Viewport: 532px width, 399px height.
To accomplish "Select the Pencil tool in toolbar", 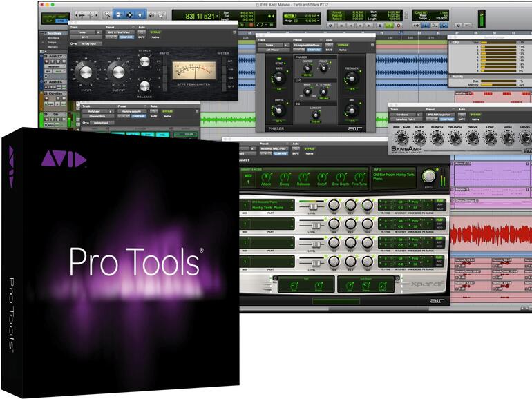I will pos(162,14).
